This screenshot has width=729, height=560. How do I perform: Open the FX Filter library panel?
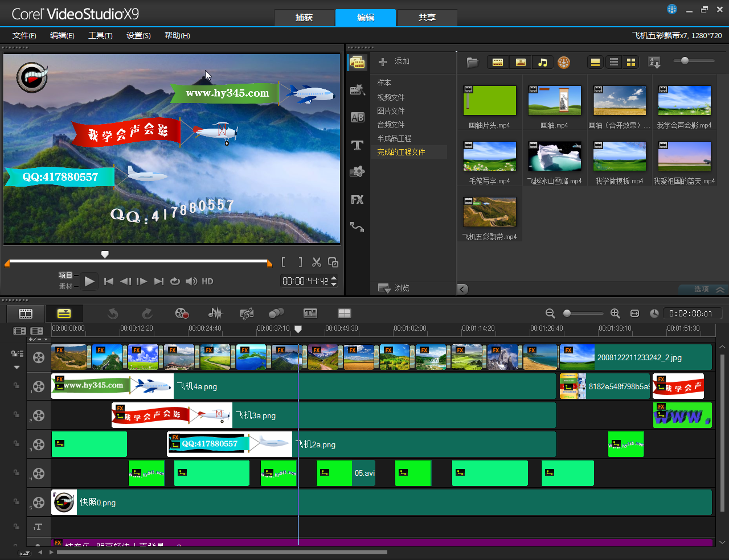pos(358,200)
